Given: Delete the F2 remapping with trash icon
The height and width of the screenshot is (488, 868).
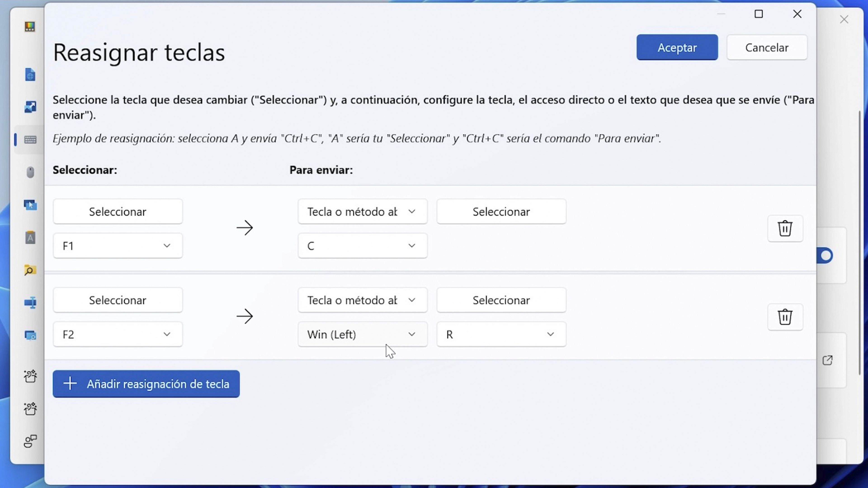Looking at the screenshot, I should click(x=785, y=317).
